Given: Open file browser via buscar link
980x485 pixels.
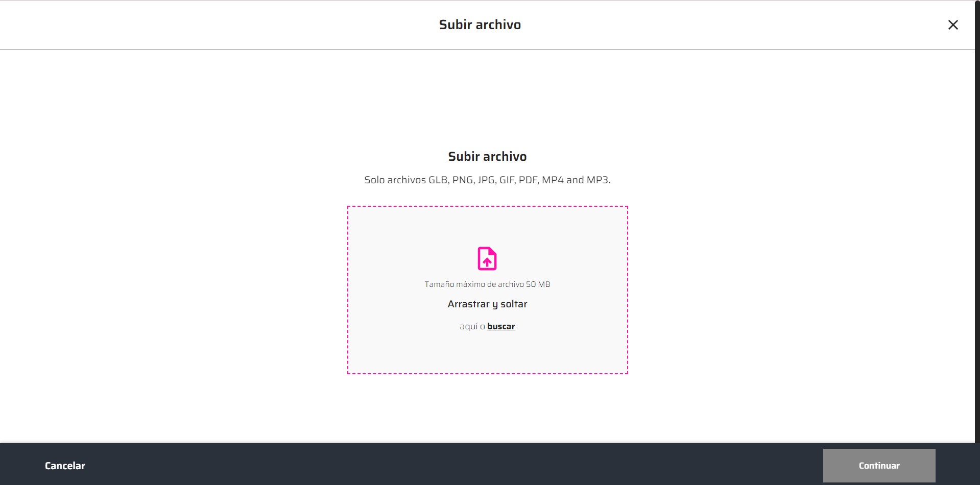Looking at the screenshot, I should pos(501,326).
